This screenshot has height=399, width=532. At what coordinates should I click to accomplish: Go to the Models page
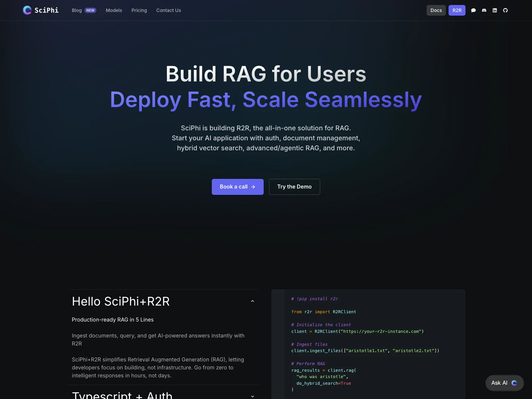click(x=114, y=10)
